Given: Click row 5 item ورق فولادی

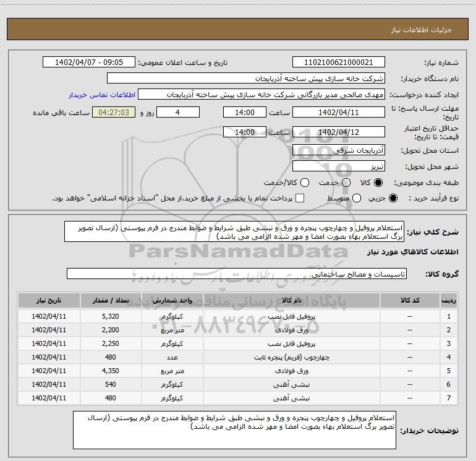Looking at the screenshot, I should [291, 371].
